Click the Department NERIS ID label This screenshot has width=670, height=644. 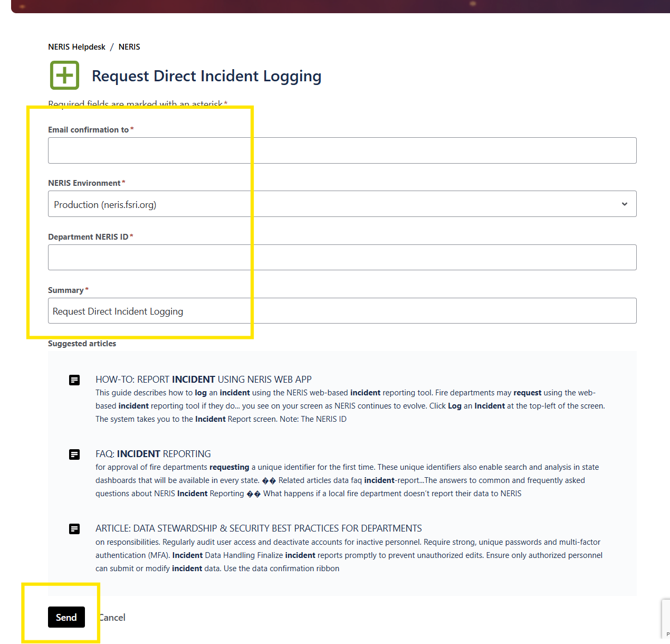[88, 237]
